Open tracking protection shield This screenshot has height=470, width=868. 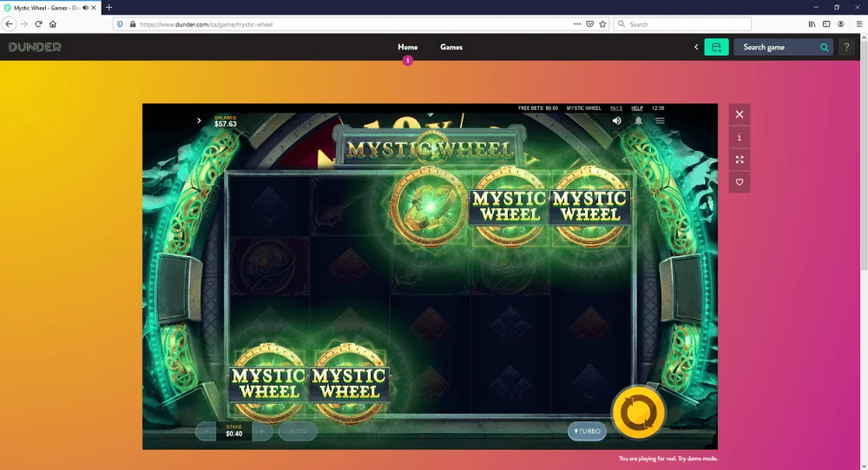pos(120,24)
